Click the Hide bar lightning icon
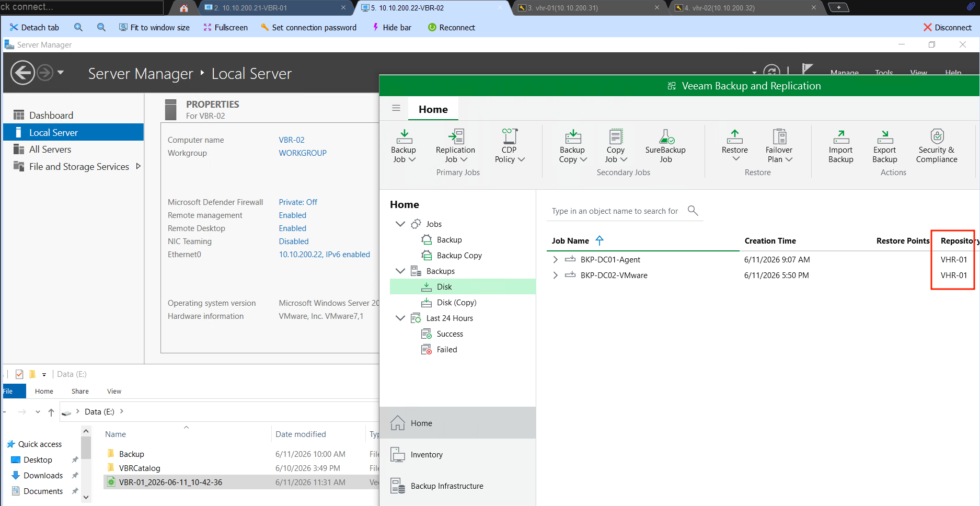Screen dimensions: 980x506 pos(376,27)
